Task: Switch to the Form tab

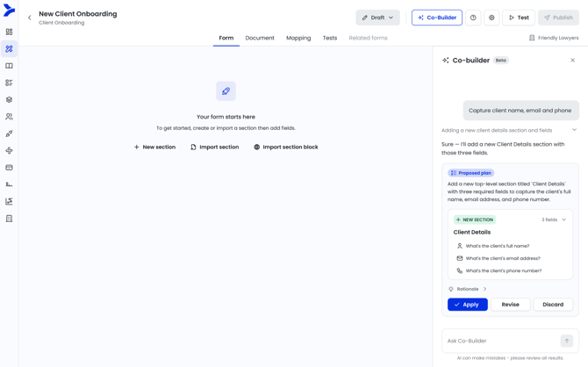Action: (226, 38)
